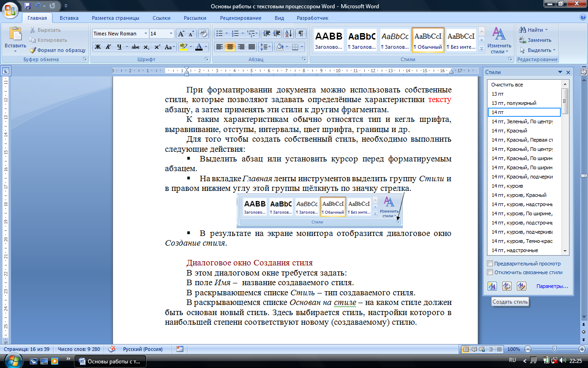
Task: Shrink font size with the small A icon
Action: point(191,34)
